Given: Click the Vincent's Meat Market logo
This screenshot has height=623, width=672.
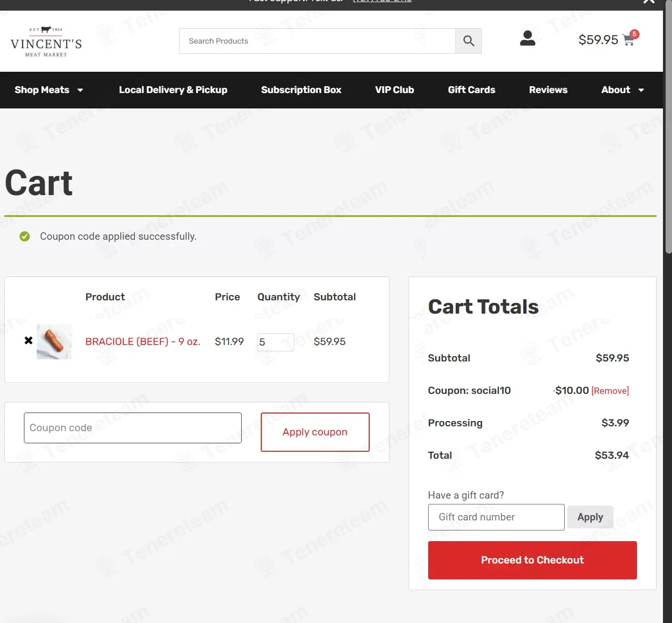Looking at the screenshot, I should point(46,41).
